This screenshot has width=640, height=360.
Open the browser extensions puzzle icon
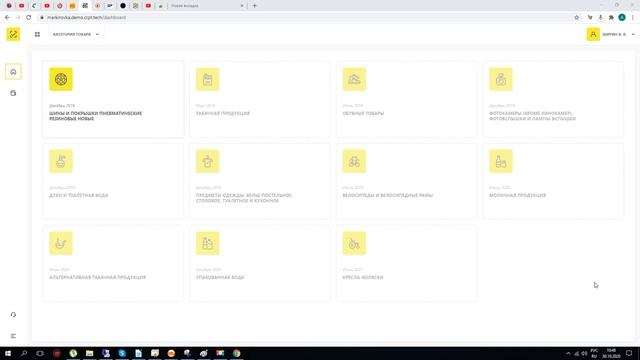(611, 18)
